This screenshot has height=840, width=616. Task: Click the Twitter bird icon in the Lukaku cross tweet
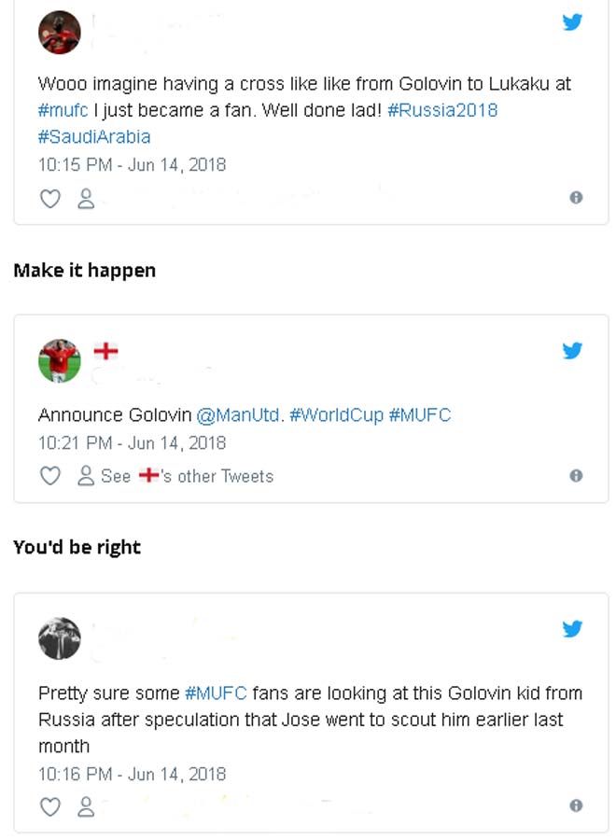572,22
